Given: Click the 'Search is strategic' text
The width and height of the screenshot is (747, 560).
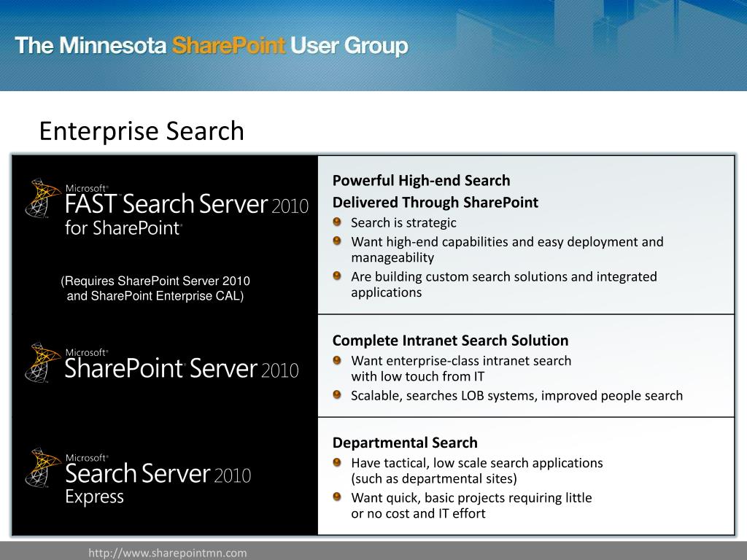Looking at the screenshot, I should [403, 223].
